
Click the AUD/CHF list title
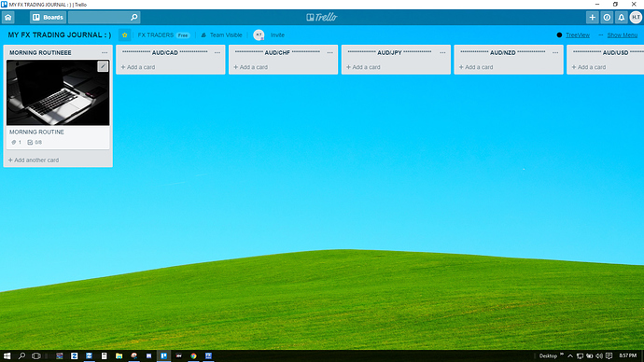(x=277, y=52)
